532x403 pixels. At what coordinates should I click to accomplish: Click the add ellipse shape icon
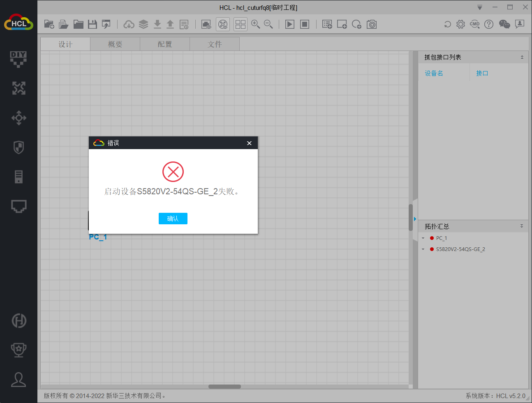[357, 25]
